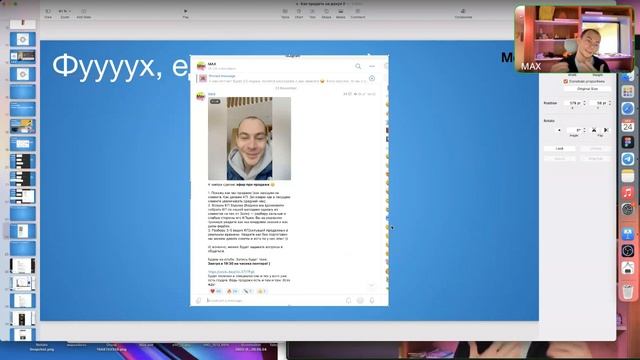640x360 pixels.
Task: Add a Comment from the toolbar
Action: point(358,13)
